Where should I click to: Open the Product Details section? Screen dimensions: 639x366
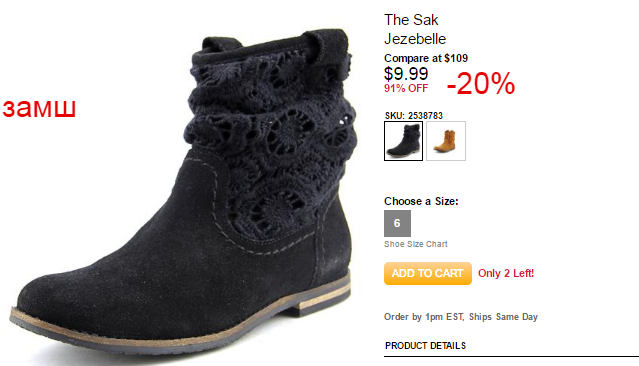[425, 346]
